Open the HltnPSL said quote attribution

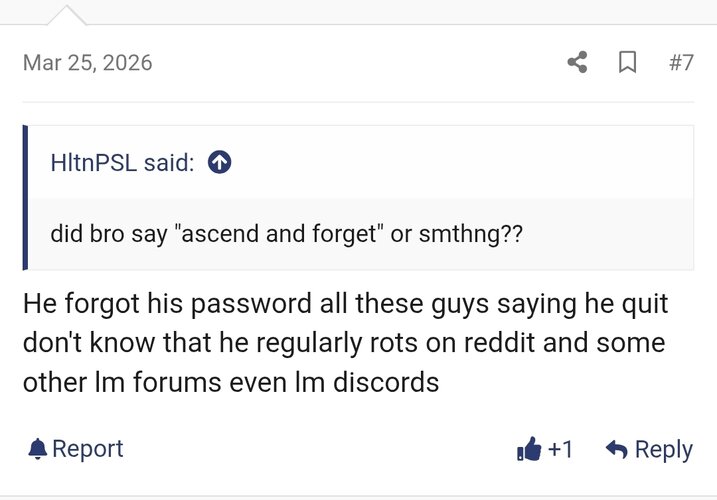pos(122,163)
